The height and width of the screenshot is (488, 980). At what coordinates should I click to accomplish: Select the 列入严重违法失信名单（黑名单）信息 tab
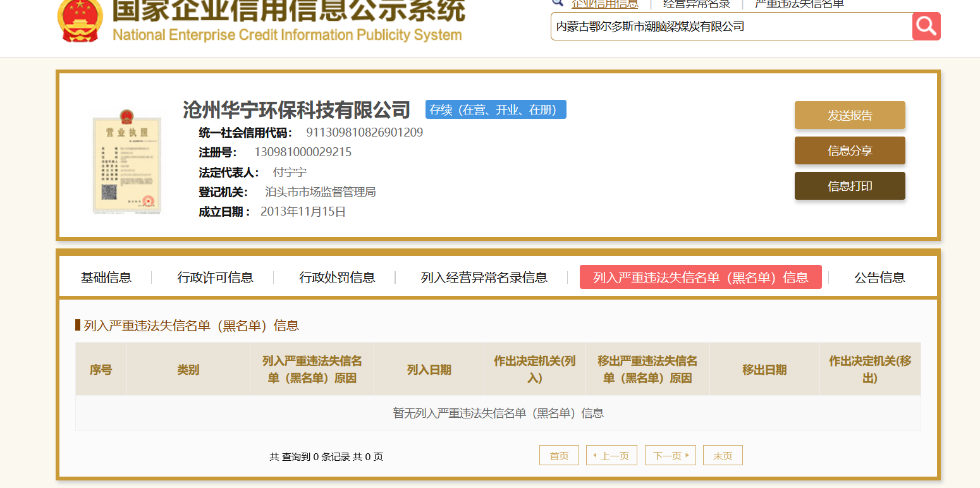click(701, 277)
